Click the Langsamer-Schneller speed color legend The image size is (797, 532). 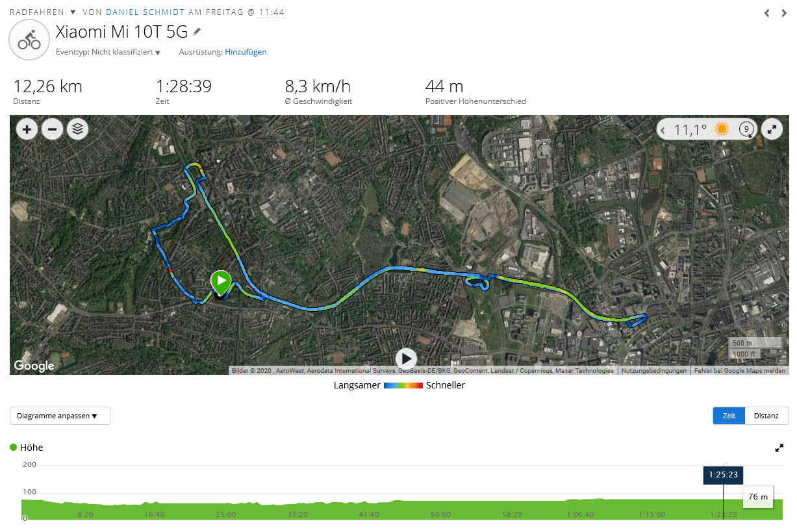click(403, 385)
